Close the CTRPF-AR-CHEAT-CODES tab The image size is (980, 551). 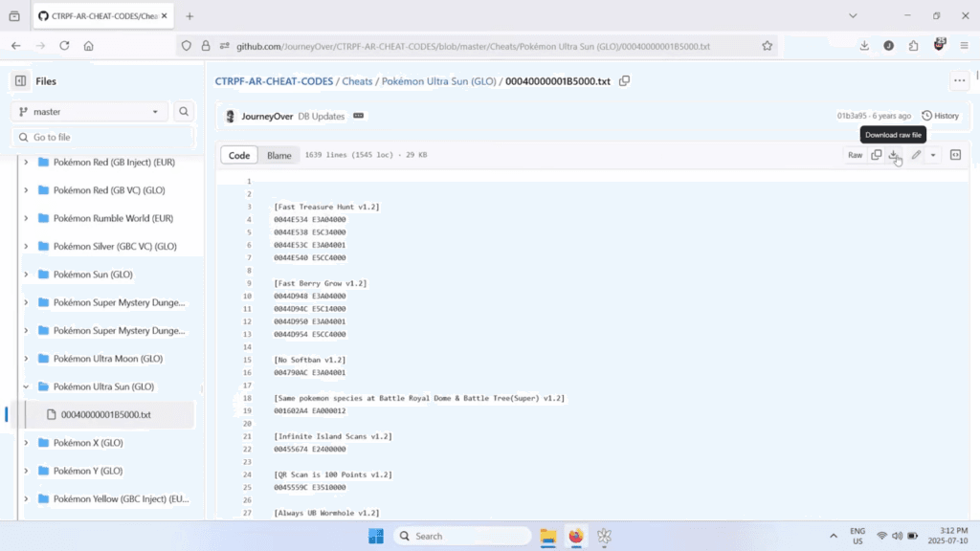(165, 15)
